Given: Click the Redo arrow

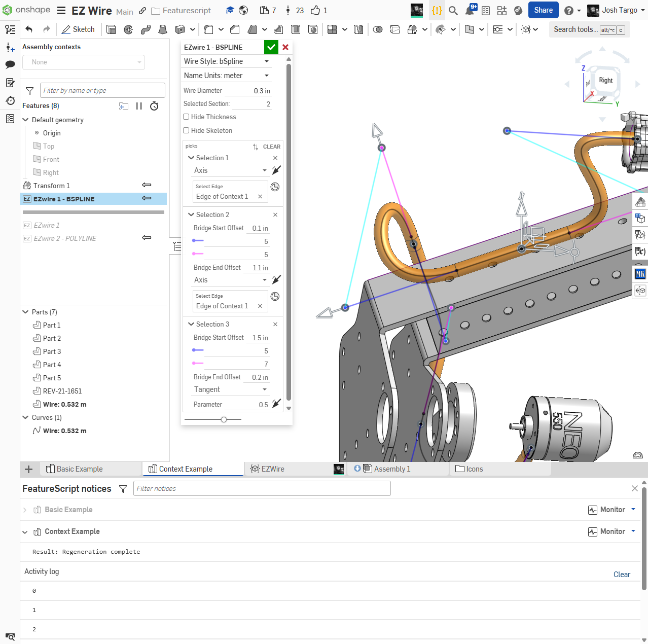Looking at the screenshot, I should pos(47,29).
